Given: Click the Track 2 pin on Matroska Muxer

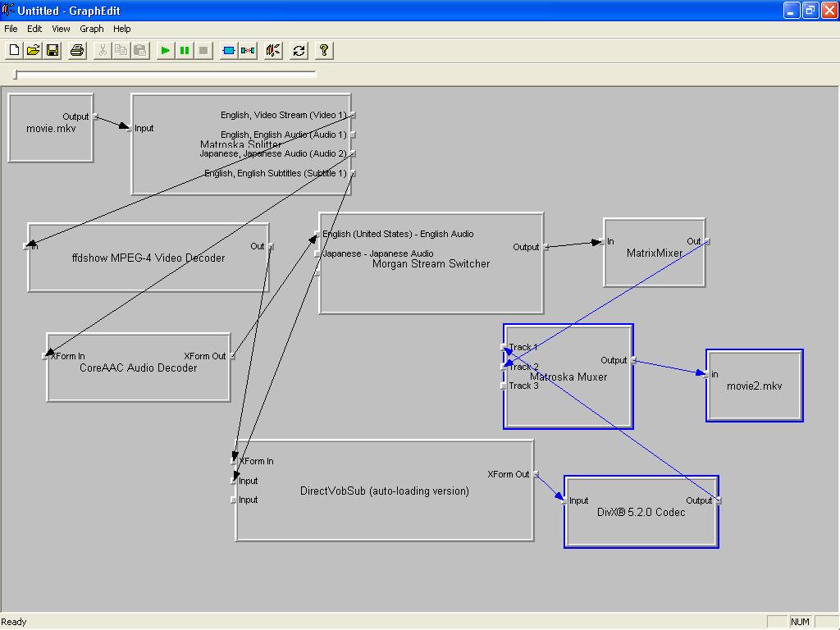Looking at the screenshot, I should 503,367.
